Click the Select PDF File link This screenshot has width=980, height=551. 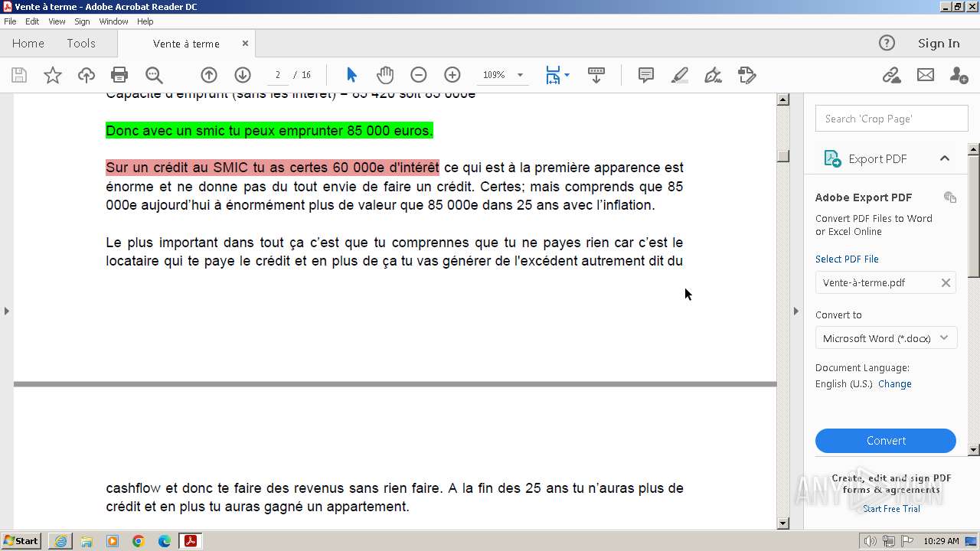click(x=847, y=259)
